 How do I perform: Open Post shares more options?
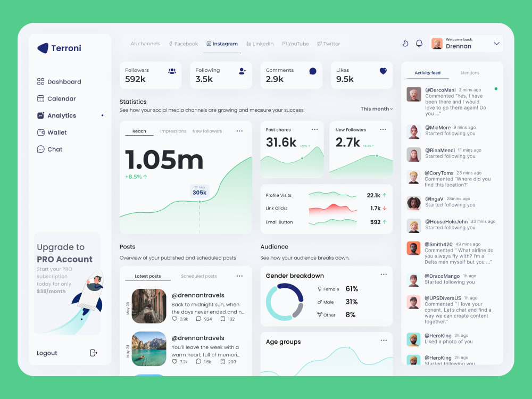pos(315,129)
